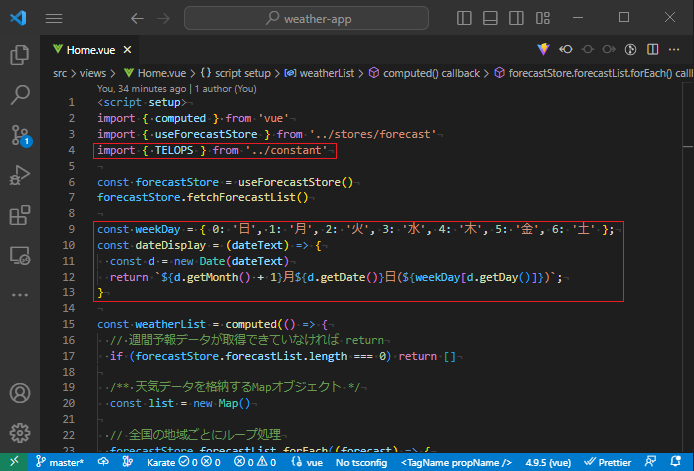694x471 pixels.
Task: Toggle the bottom panel
Action: pos(490,18)
